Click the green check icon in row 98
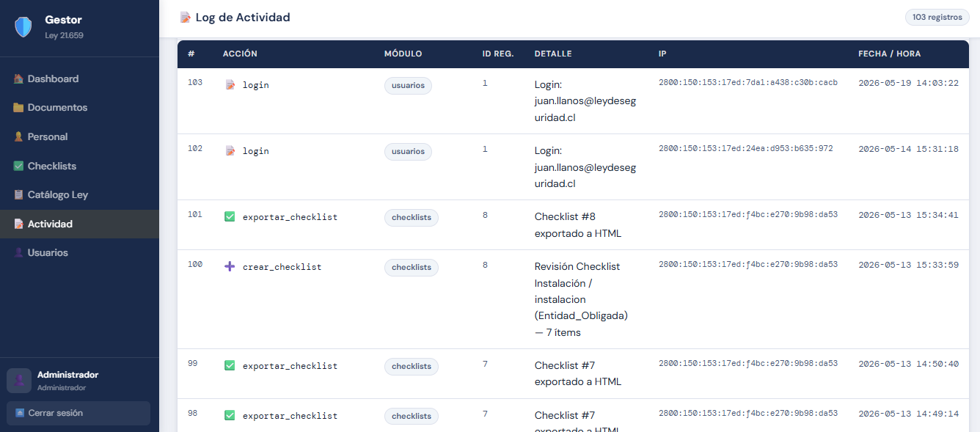The image size is (980, 432). tap(230, 415)
